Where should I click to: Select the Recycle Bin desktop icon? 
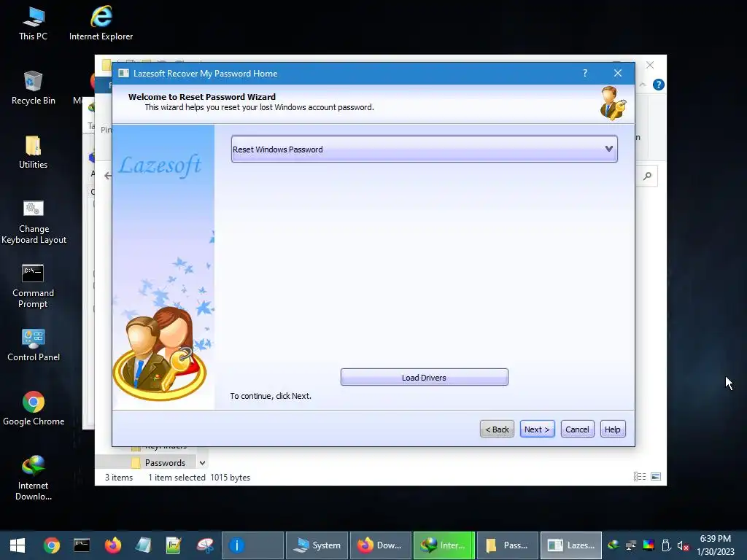click(33, 87)
